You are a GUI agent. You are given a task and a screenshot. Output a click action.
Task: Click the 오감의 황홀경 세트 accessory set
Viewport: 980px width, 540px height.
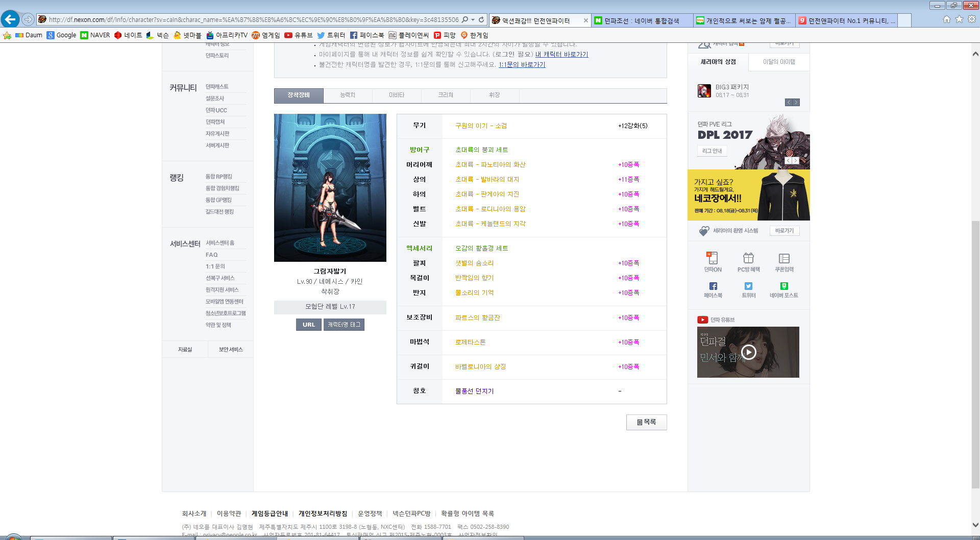click(x=481, y=248)
